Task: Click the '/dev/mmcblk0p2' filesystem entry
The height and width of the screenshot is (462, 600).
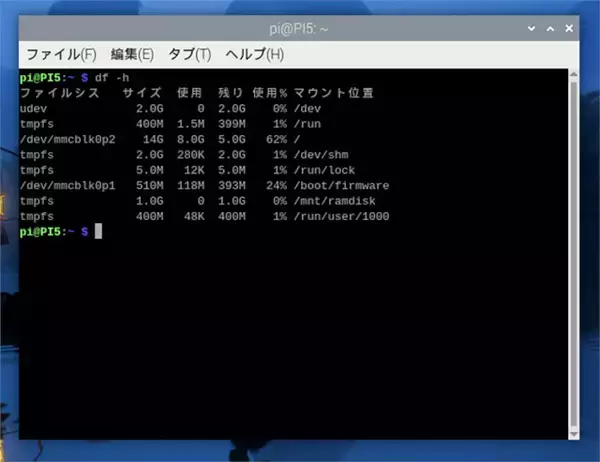Action: [x=68, y=139]
